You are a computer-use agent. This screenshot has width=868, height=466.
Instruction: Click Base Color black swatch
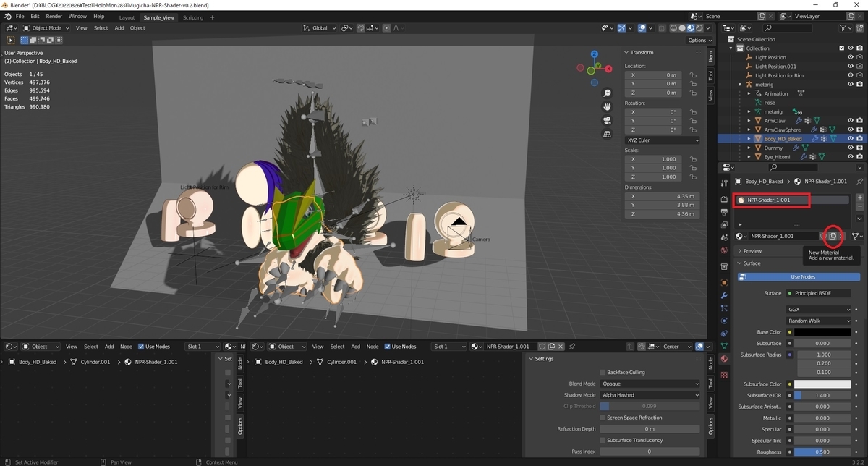click(823, 332)
